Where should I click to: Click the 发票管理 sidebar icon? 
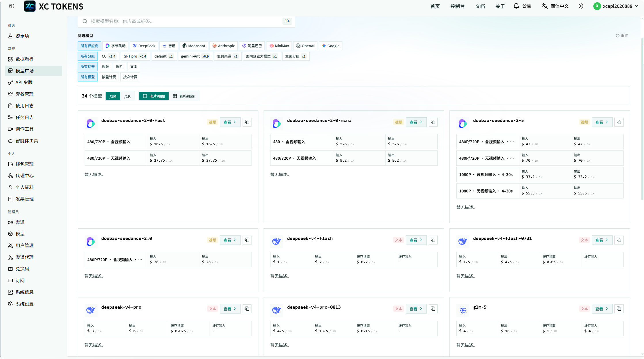point(10,199)
